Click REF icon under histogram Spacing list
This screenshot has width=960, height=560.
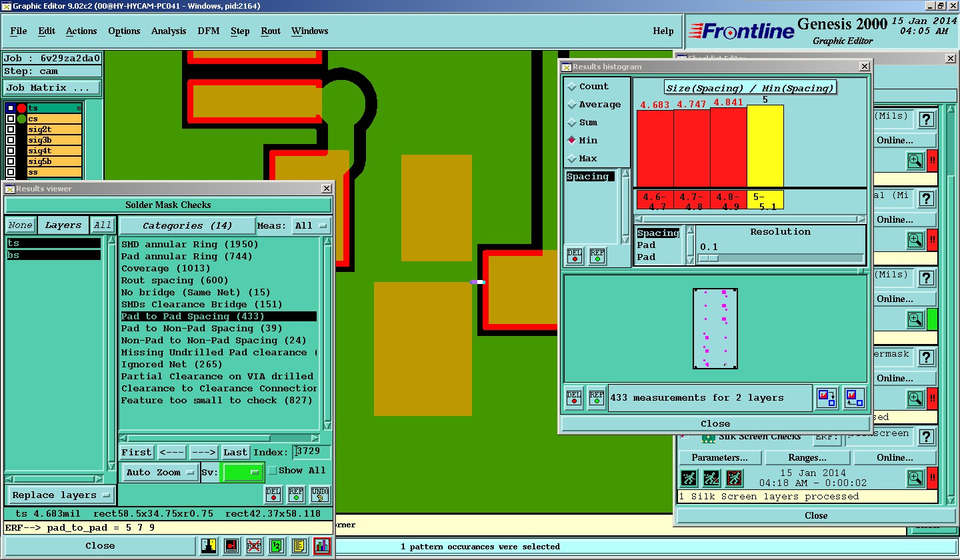point(598,256)
